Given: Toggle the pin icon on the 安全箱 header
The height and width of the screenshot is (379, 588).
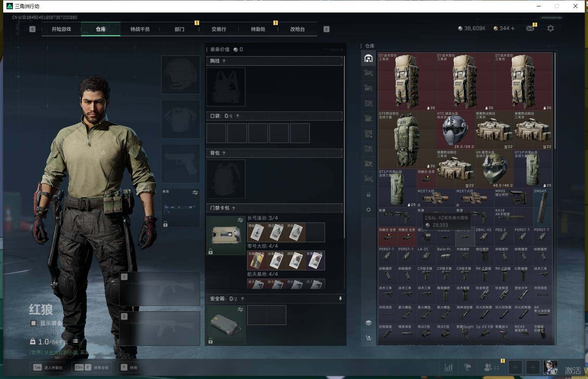Looking at the screenshot, I should 340,299.
